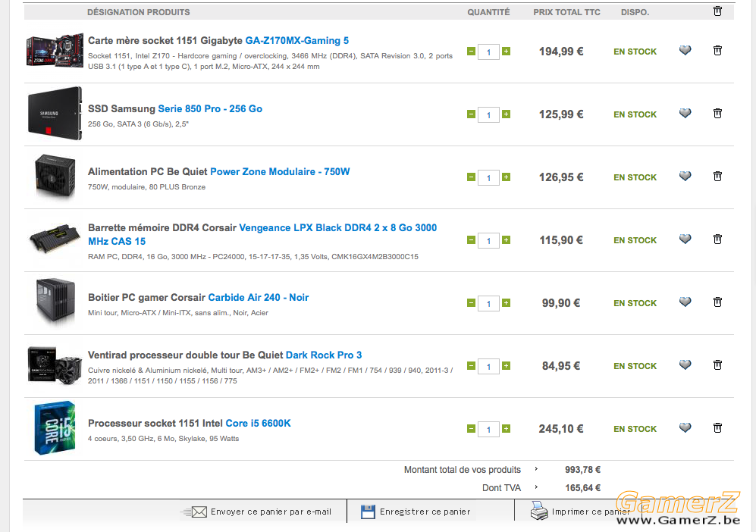756x532 pixels.
Task: Visit the Carbide Air 240 - Noir link
Action: (x=259, y=297)
